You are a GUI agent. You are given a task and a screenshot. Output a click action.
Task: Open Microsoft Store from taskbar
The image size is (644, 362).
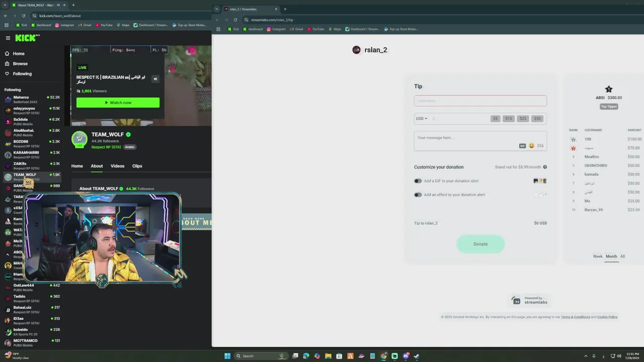pyautogui.click(x=339, y=356)
